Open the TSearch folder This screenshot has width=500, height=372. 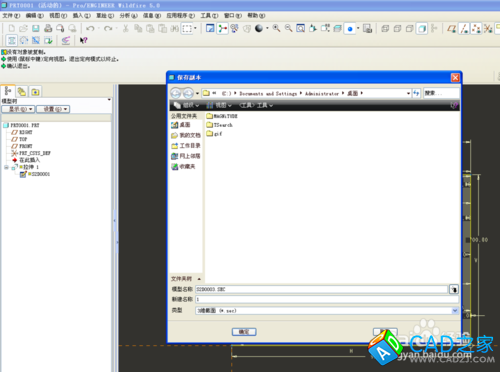pos(219,125)
